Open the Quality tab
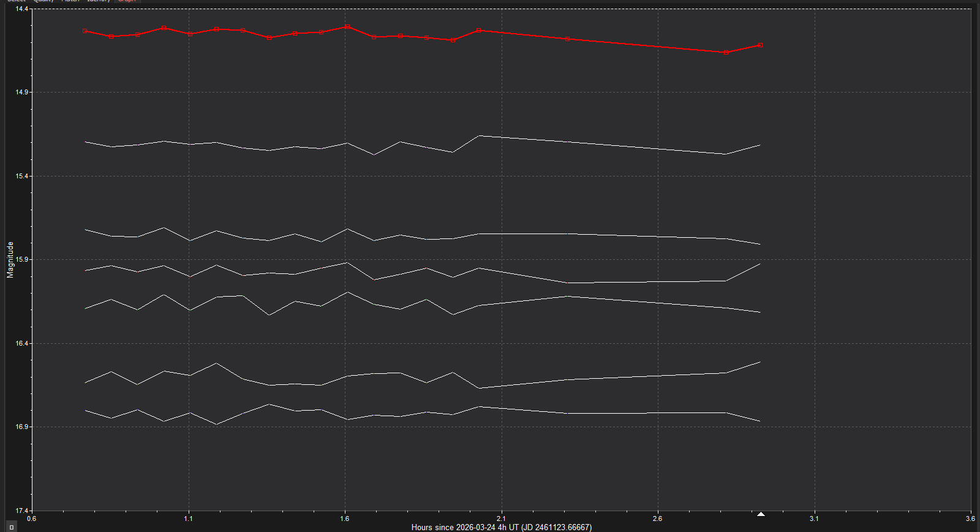This screenshot has width=980, height=532. 44,1
